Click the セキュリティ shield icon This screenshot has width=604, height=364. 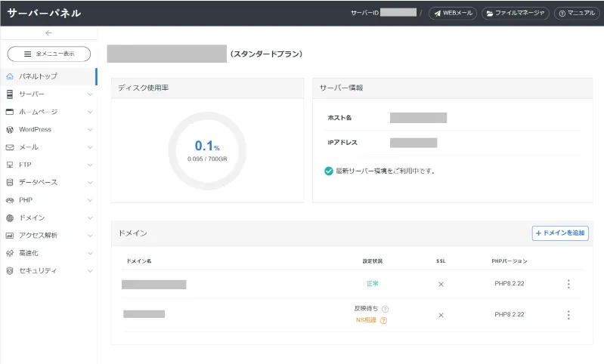click(10, 270)
